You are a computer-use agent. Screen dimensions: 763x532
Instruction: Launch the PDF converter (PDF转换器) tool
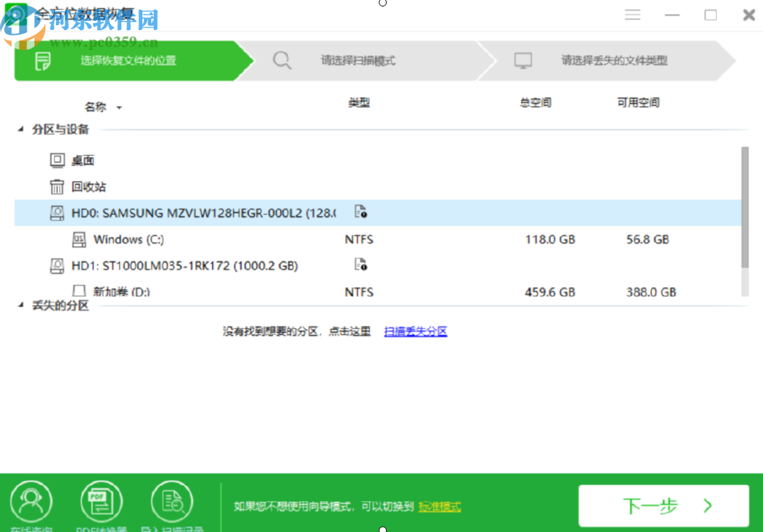click(101, 500)
